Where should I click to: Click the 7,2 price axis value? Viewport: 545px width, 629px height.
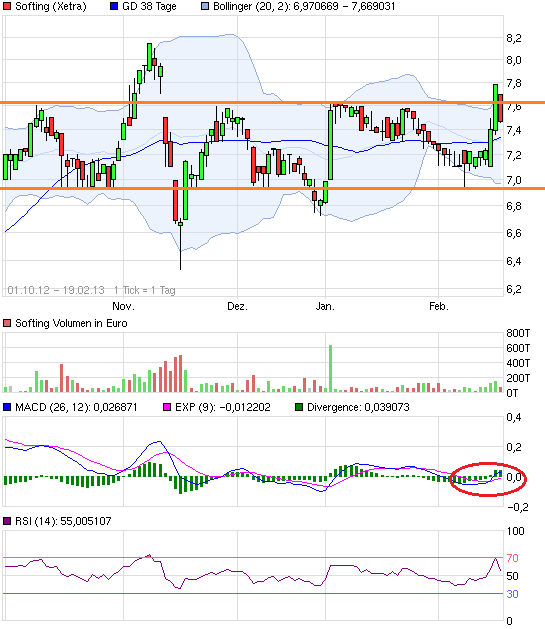pyautogui.click(x=514, y=155)
